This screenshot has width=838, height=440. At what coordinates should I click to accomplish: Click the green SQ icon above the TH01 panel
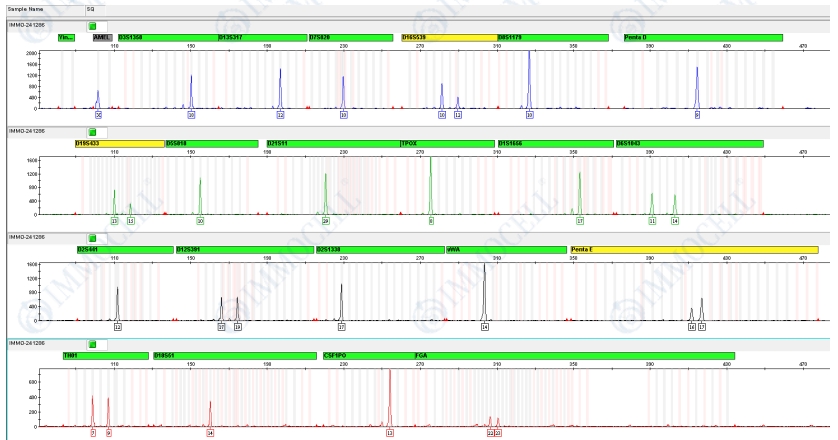click(x=92, y=344)
